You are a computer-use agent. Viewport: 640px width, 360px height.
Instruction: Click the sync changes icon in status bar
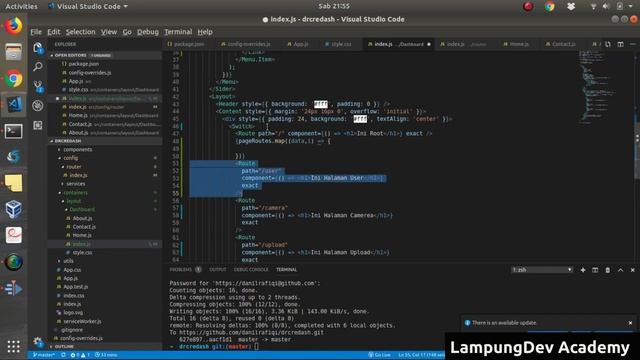(x=63, y=355)
